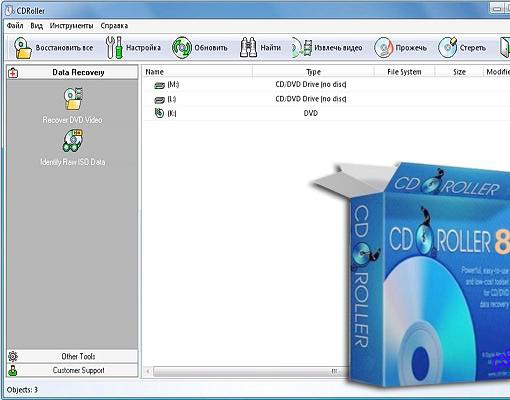
Task: Expand the Data Recovery panel header
Action: pyautogui.click(x=72, y=72)
